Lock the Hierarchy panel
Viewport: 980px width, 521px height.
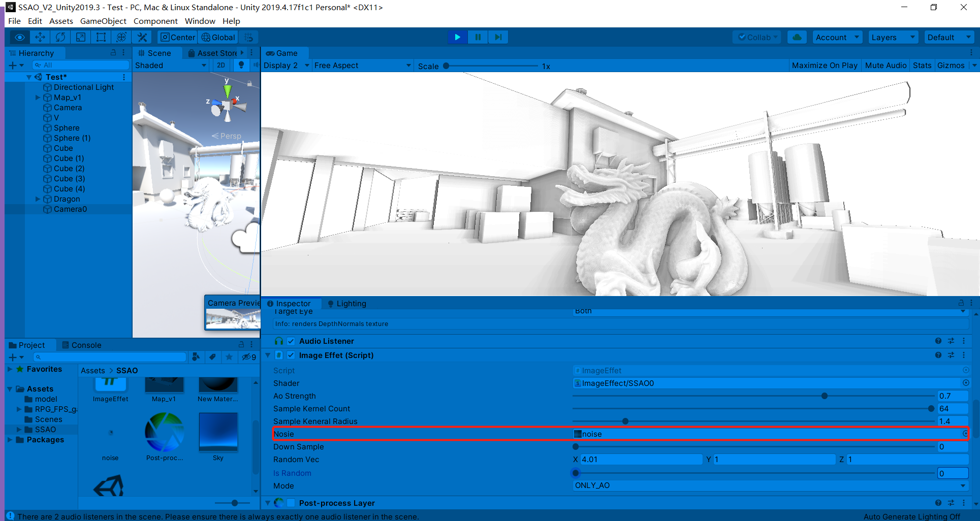coord(113,53)
